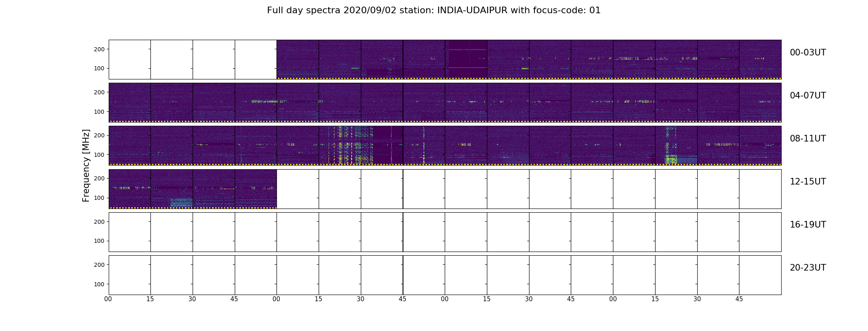
Task: Click the '200' tick of the 00-03UT row
Action: pyautogui.click(x=99, y=49)
